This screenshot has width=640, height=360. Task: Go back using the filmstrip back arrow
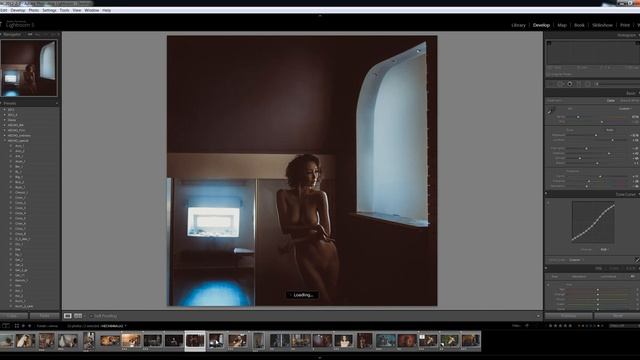(x=23, y=326)
